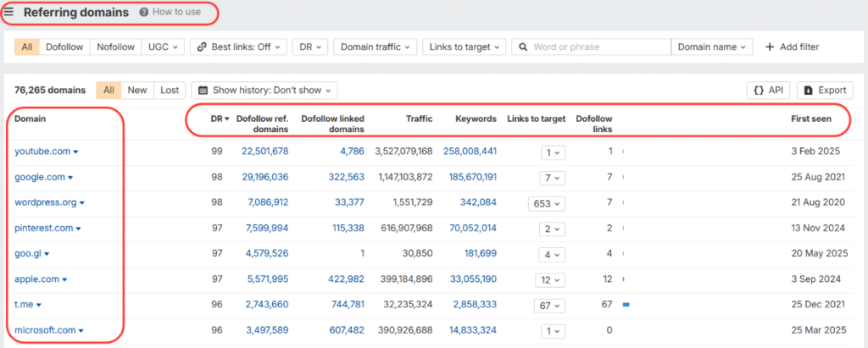Click linked domains value 4,786
The width and height of the screenshot is (868, 348).
352,151
